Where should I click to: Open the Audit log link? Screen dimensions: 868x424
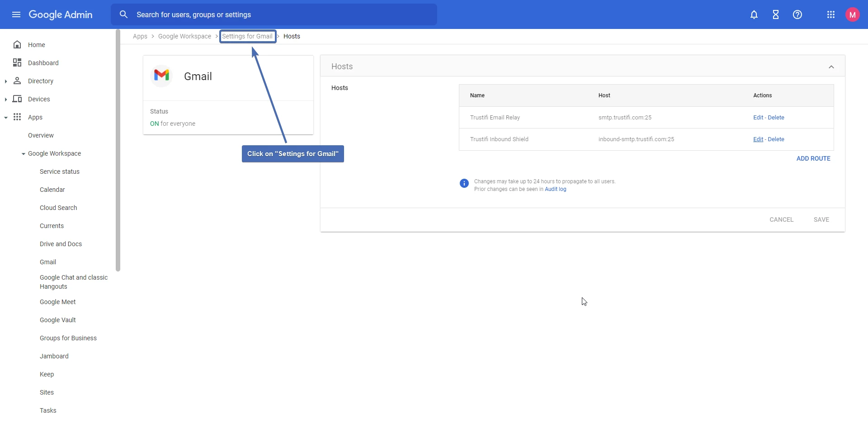click(555, 189)
